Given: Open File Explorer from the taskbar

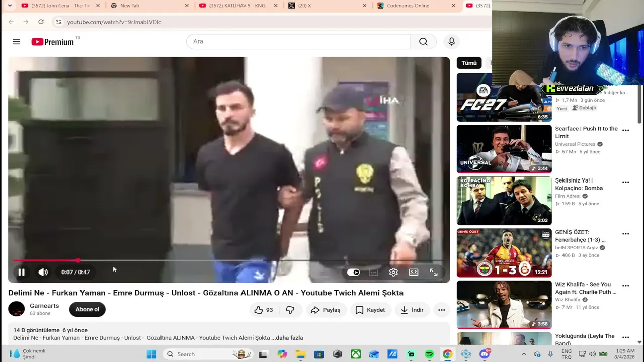Looking at the screenshot, I should [300, 354].
